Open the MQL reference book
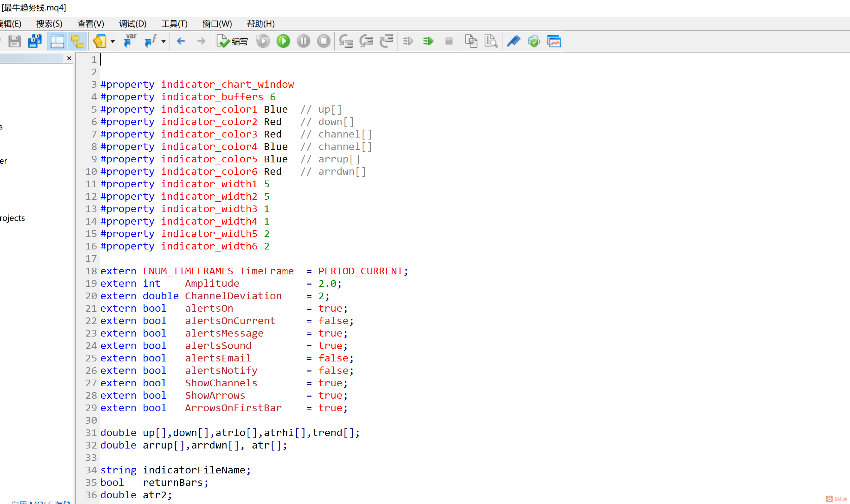Viewport: 850px width, 504px height. (x=100, y=41)
